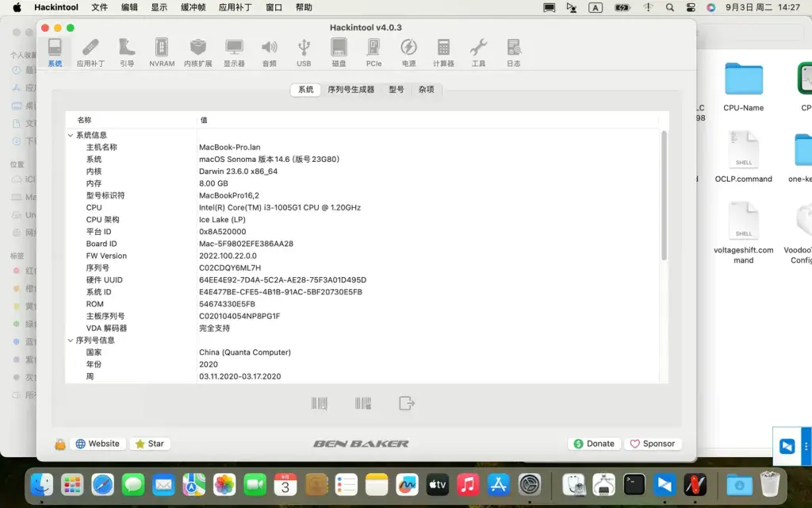Open the 窗口 menu

tap(274, 7)
